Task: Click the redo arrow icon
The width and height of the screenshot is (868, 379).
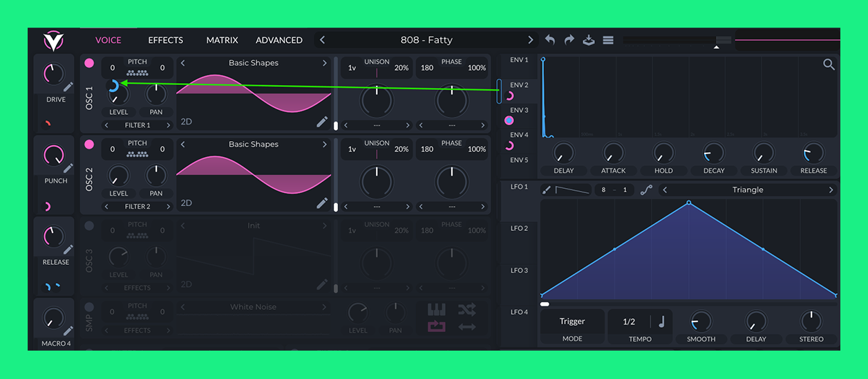Action: click(569, 40)
